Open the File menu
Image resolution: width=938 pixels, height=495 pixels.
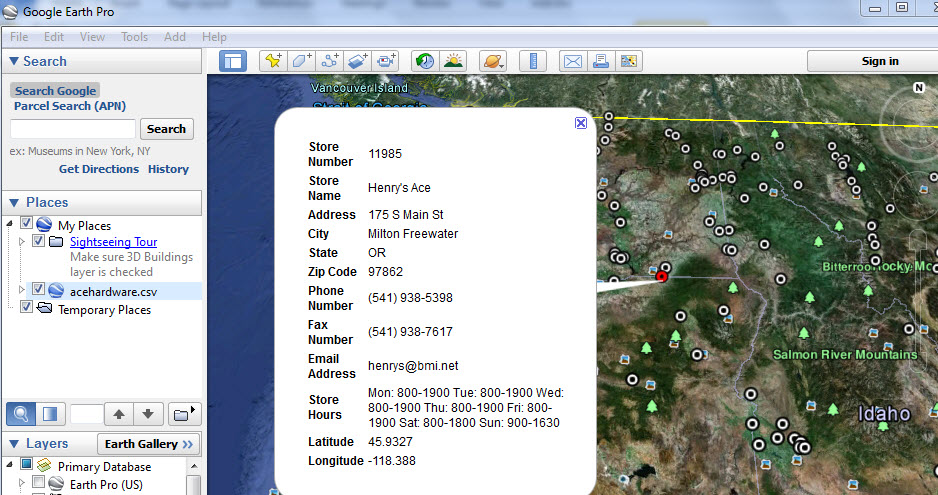click(x=19, y=37)
